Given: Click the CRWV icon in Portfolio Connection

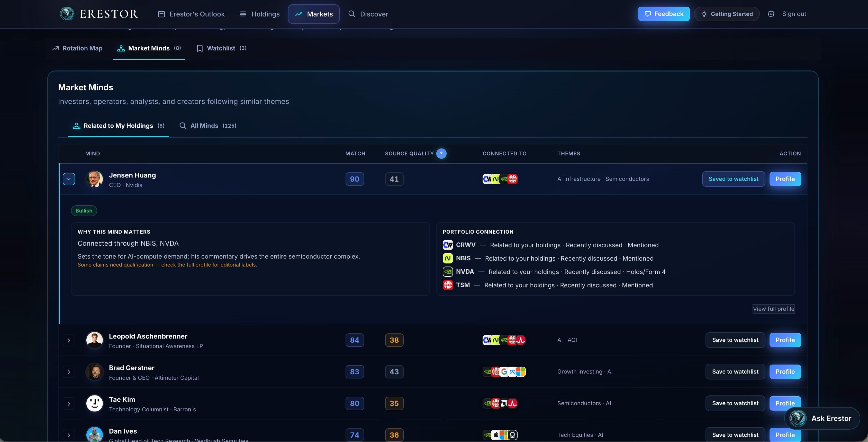Looking at the screenshot, I should [447, 245].
